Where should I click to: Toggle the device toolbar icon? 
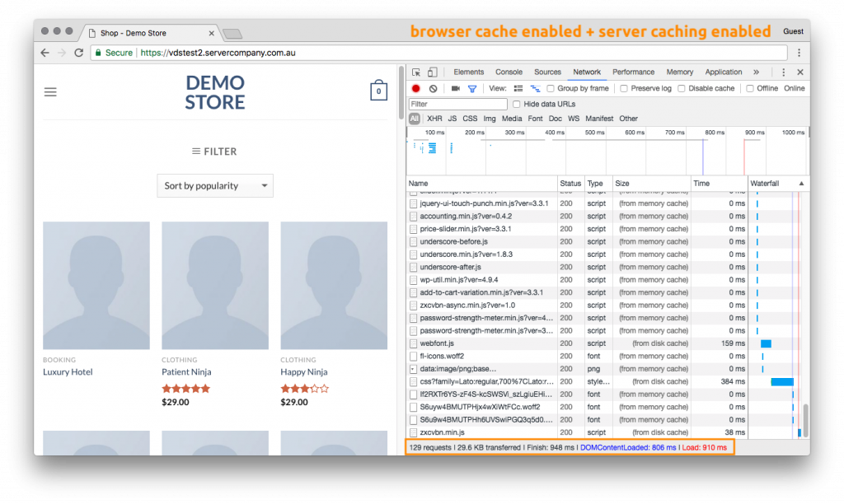(x=432, y=72)
